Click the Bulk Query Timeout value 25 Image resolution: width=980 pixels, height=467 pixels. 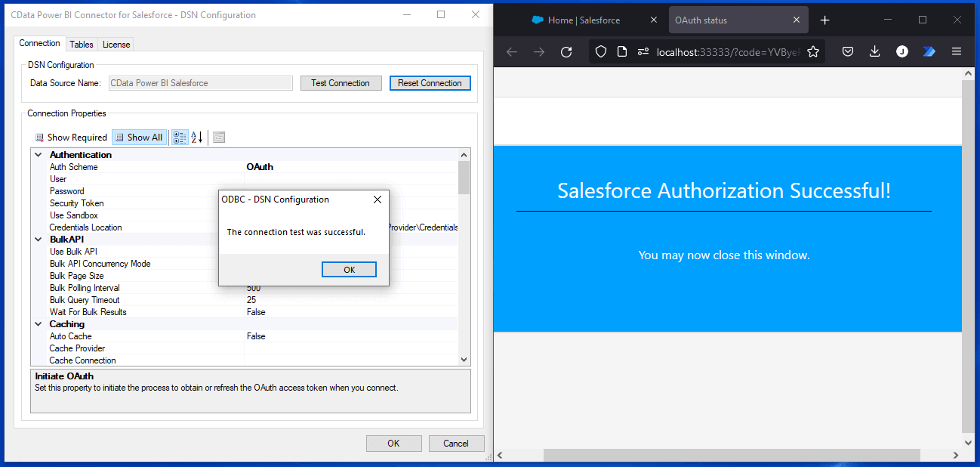251,300
